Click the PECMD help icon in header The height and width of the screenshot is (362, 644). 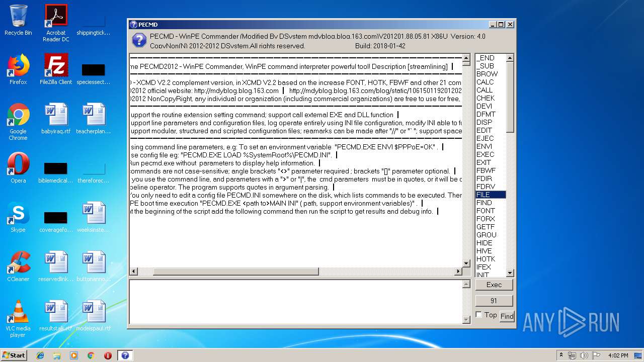139,40
